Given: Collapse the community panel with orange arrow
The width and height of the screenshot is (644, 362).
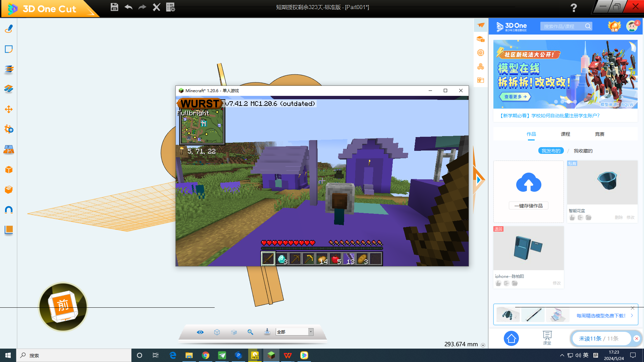Looking at the screenshot, I should point(479,180).
